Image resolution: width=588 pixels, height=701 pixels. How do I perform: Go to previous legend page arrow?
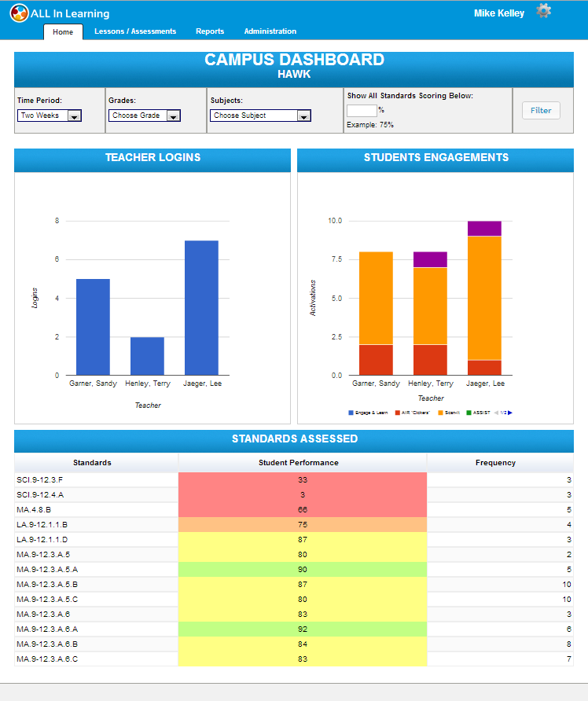(496, 413)
